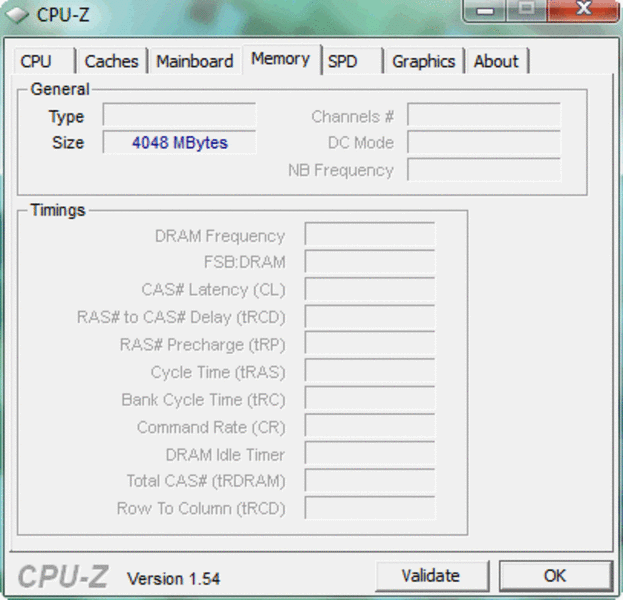The height and width of the screenshot is (600, 623).
Task: Click the NB Frequency field
Action: tap(483, 170)
